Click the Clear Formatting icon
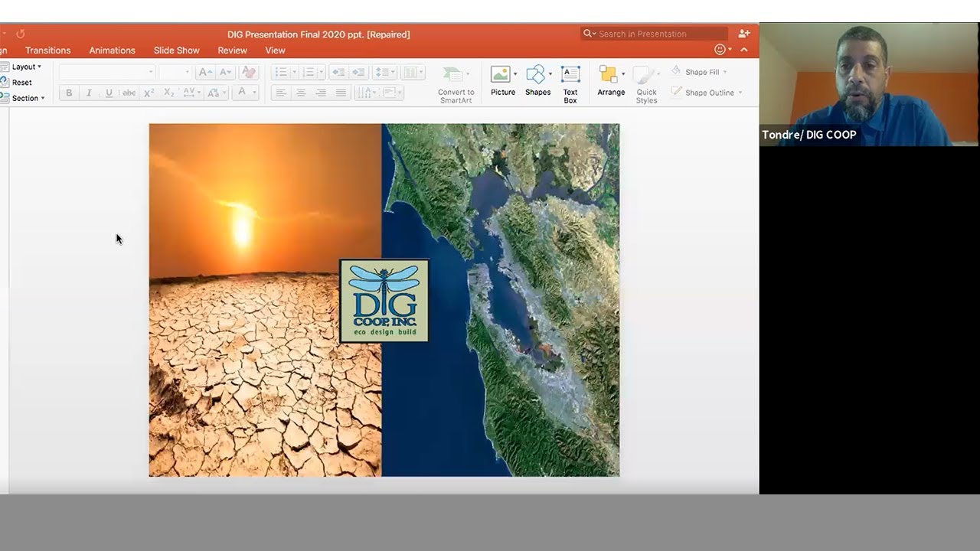The width and height of the screenshot is (980, 551). pos(248,72)
